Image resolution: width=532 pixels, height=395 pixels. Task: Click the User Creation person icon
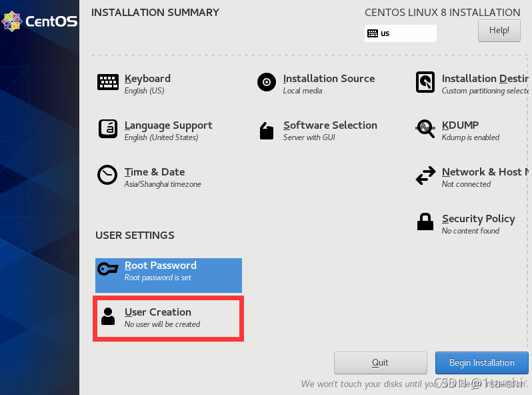click(108, 316)
